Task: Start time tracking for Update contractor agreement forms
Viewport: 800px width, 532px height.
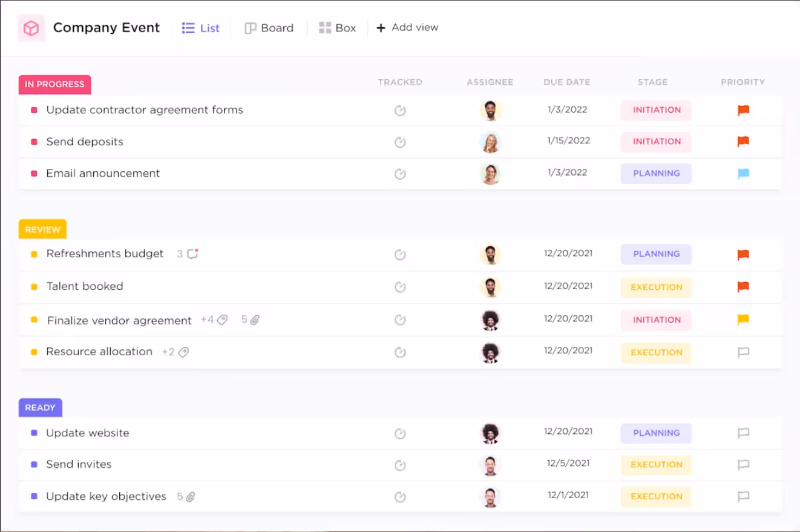Action: (400, 110)
